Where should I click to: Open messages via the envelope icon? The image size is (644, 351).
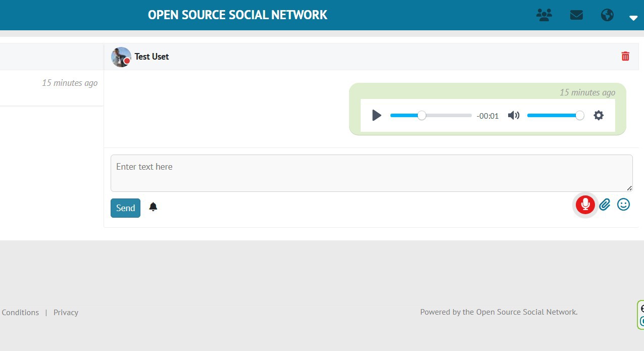pyautogui.click(x=576, y=15)
